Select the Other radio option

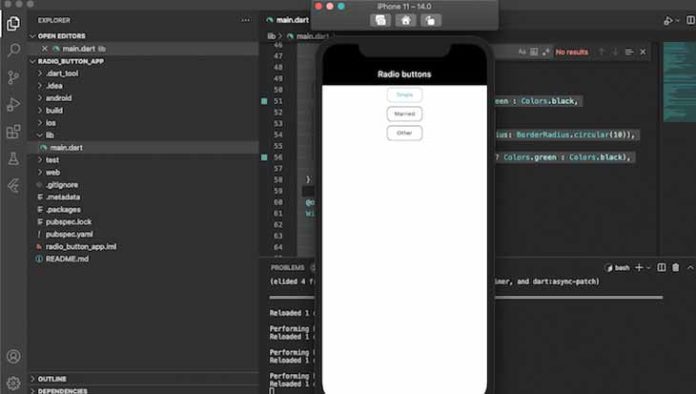(x=404, y=133)
